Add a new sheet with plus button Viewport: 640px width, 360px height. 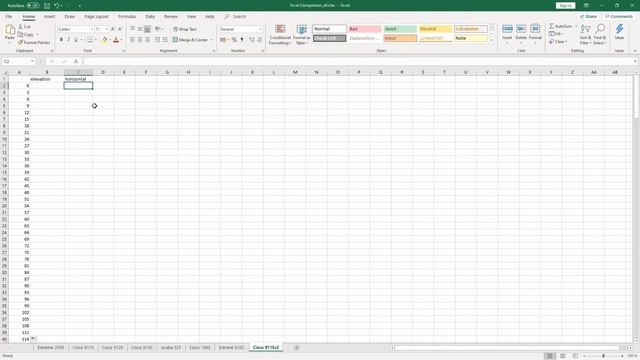coord(296,348)
